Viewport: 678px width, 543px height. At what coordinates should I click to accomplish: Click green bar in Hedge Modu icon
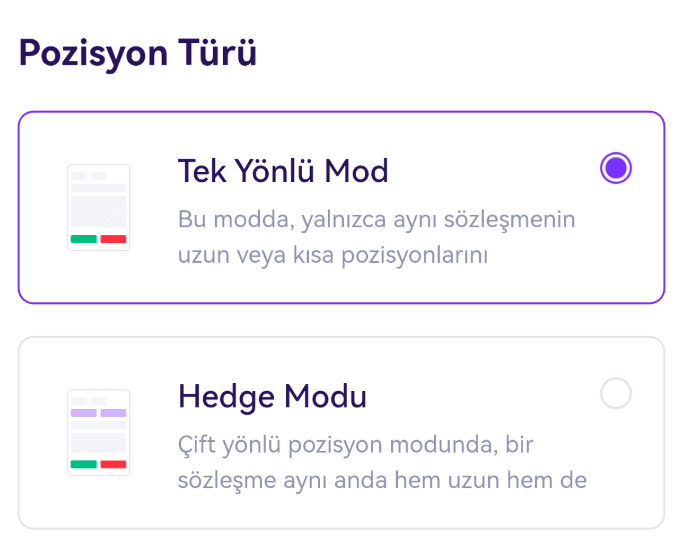tap(84, 464)
